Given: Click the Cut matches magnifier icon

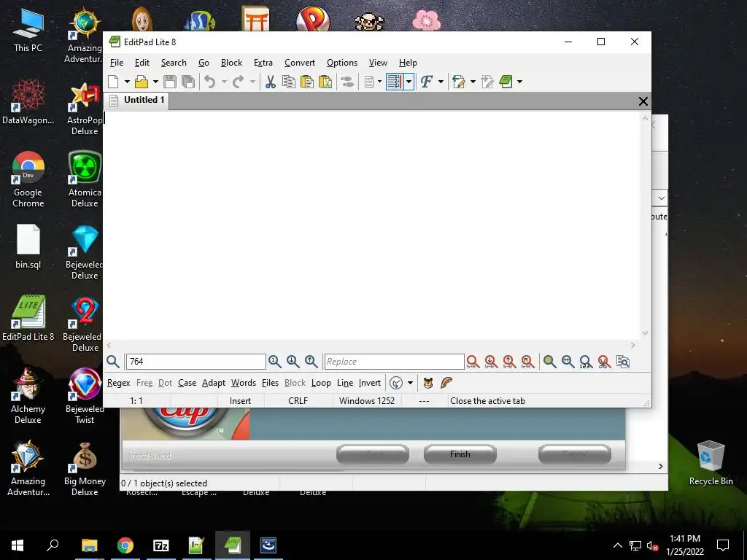Looking at the screenshot, I should (604, 362).
